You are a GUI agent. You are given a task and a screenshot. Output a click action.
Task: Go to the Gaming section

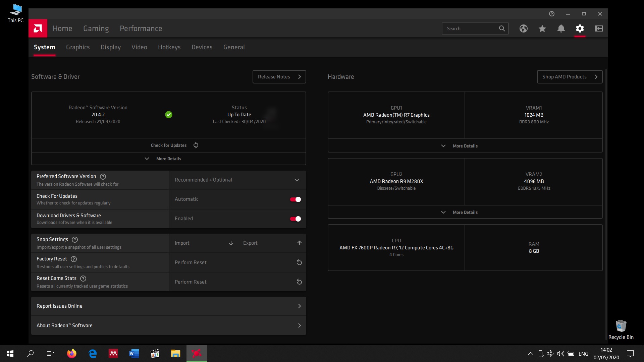[x=96, y=28]
